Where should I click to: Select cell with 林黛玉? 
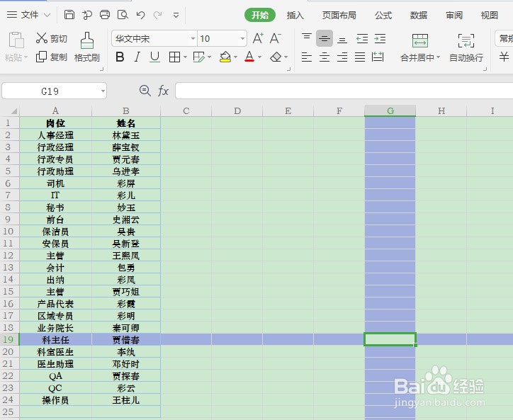126,135
